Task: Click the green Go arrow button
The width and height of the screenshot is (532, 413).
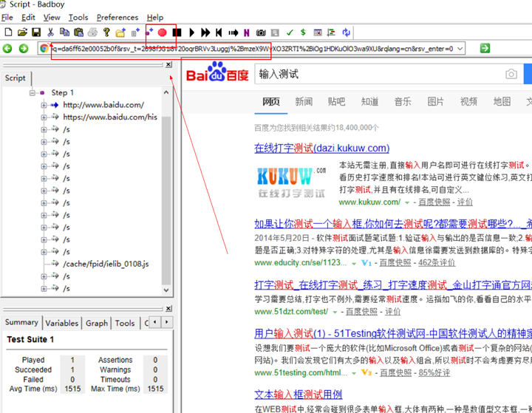Action: coord(485,48)
